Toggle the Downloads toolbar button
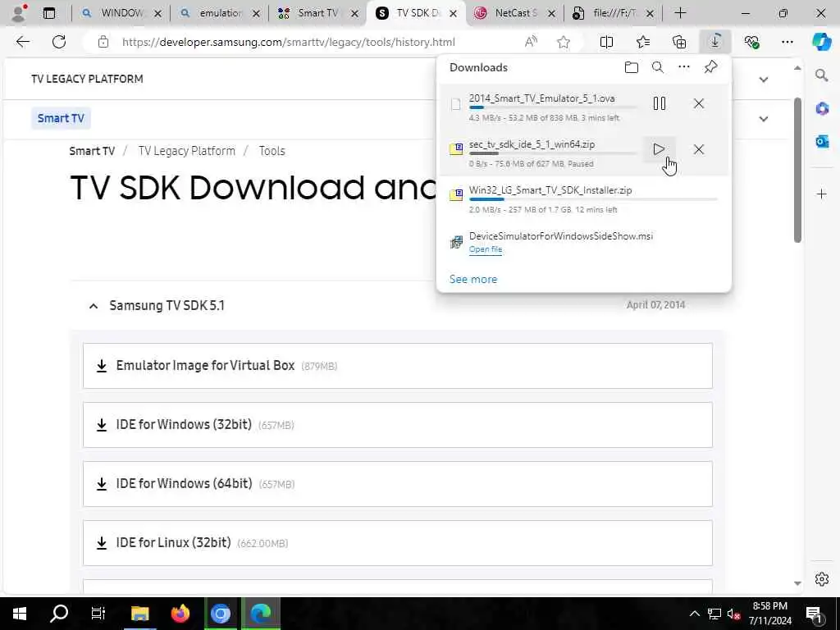The width and height of the screenshot is (840, 630). point(715,42)
